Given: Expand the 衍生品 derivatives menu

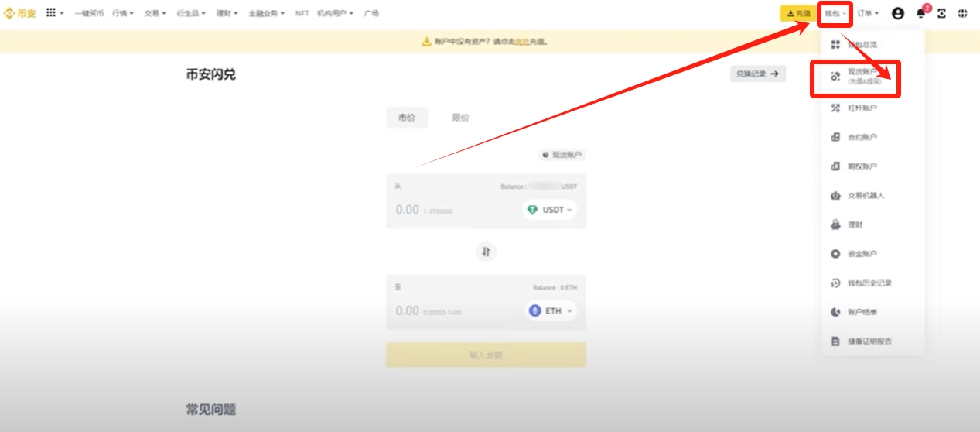Looking at the screenshot, I should coord(191,13).
